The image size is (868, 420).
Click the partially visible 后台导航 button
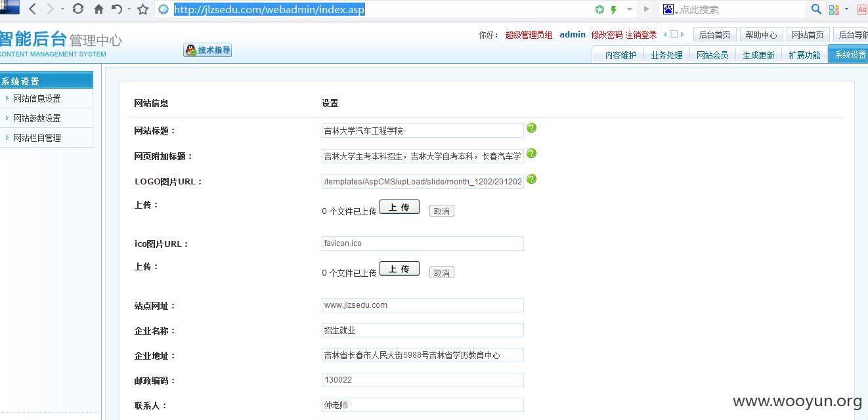tap(851, 35)
